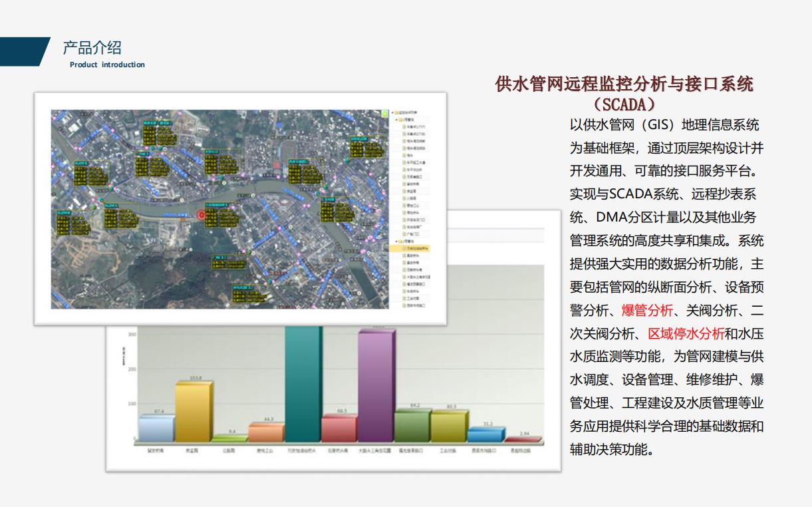Collapse the first subgroup in device tree
Image resolution: width=812 pixels, height=507 pixels.
pyautogui.click(x=396, y=120)
